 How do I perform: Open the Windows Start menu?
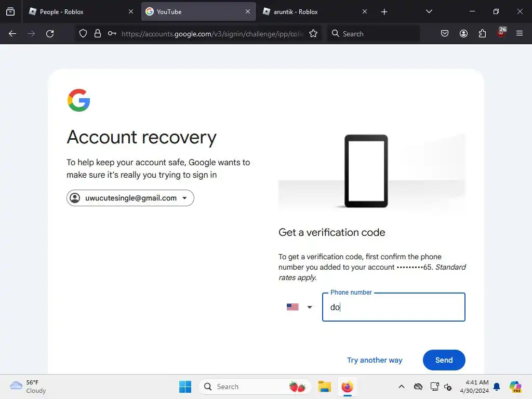185,387
